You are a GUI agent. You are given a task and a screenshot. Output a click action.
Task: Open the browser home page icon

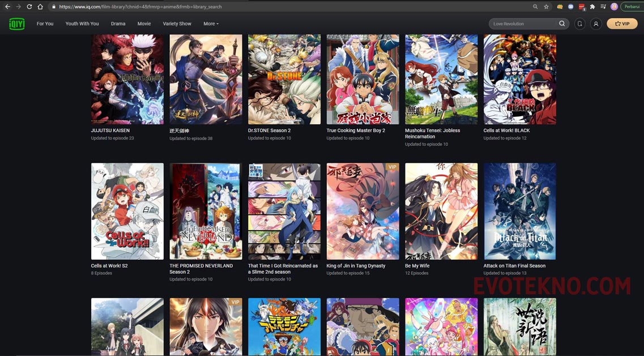40,7
